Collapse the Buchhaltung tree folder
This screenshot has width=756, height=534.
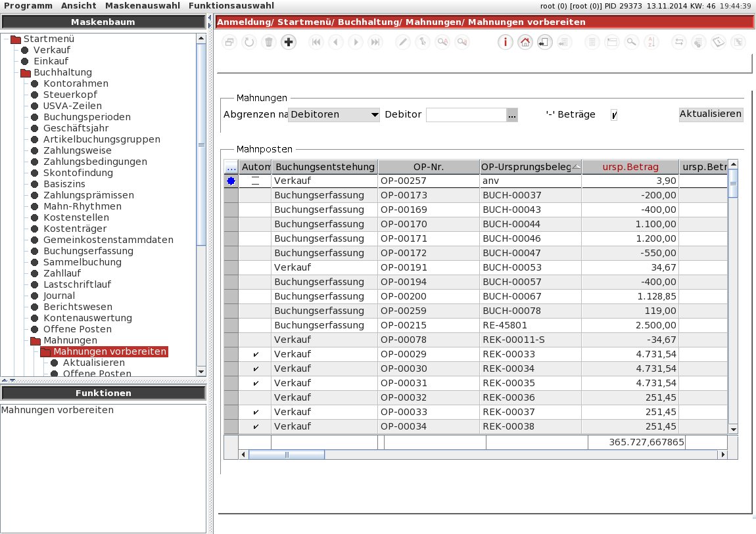coord(26,73)
